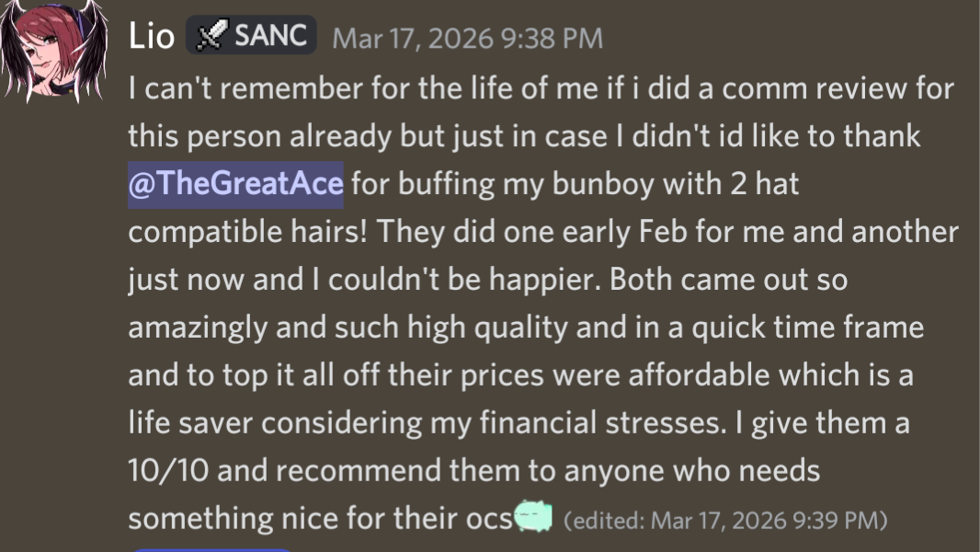This screenshot has height=552, width=980.
Task: Click the blue button below the message
Action: (x=211, y=549)
